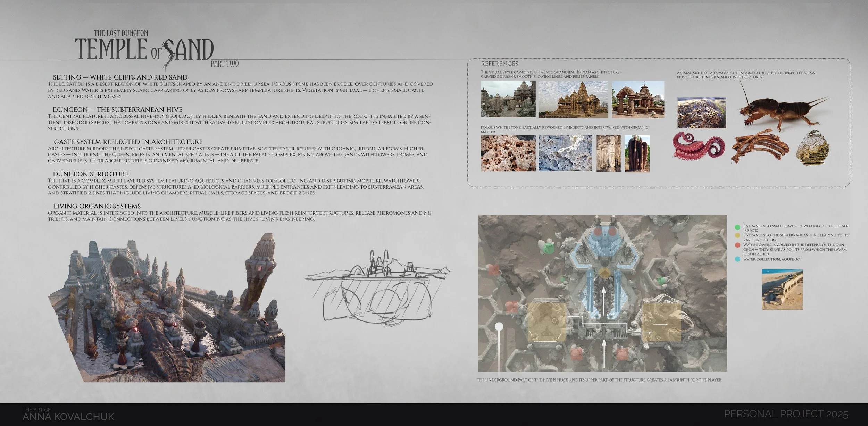Click the left yellow hive entrance zone
Screen dimensions: 868x426
[547, 322]
